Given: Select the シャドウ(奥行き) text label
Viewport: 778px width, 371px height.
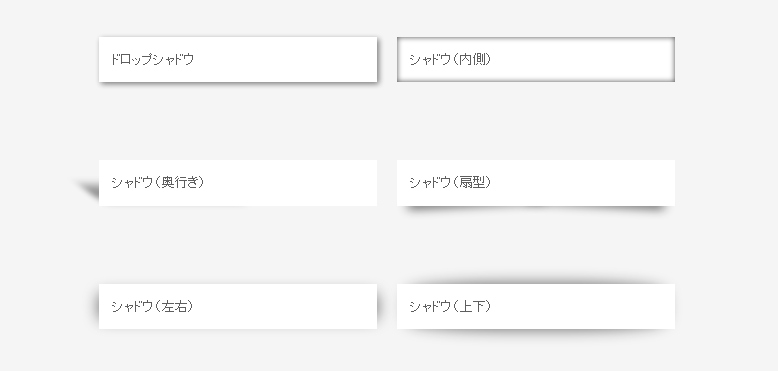Looking at the screenshot, I should click(158, 183).
